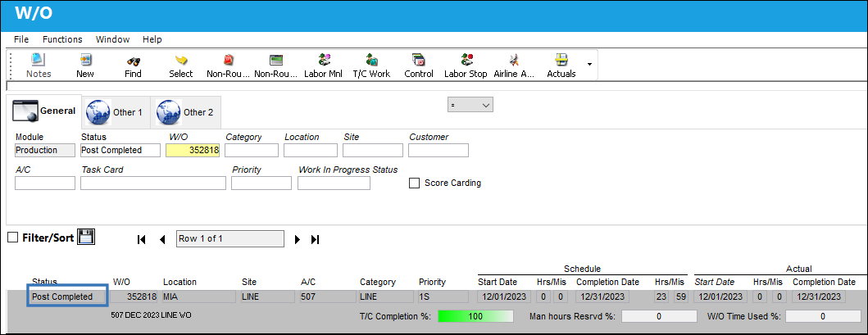The height and width of the screenshot is (335, 868).
Task: Click the Customer search field
Action: (x=439, y=151)
